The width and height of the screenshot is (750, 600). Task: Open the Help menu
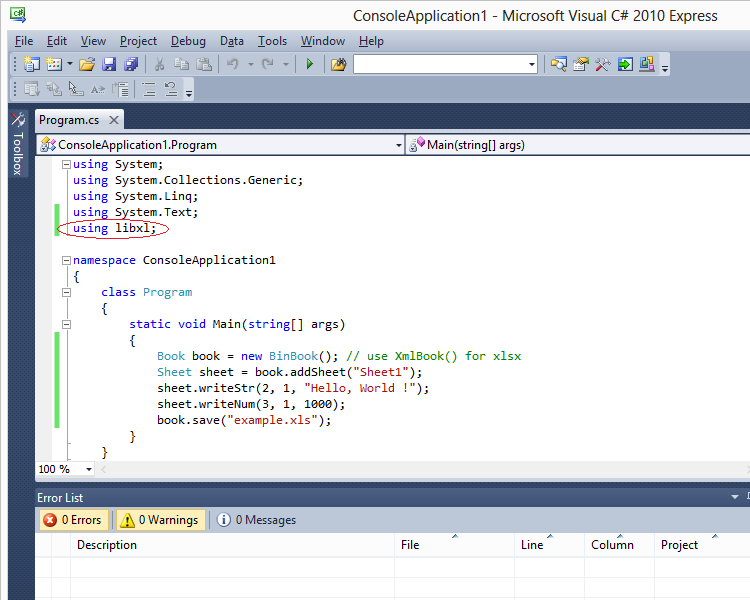[371, 41]
